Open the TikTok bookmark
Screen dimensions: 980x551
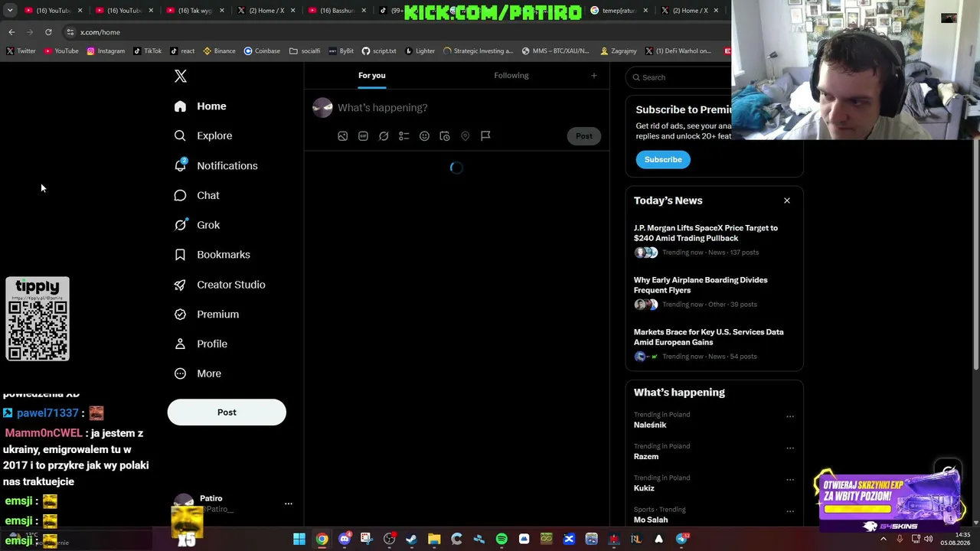pyautogui.click(x=148, y=51)
